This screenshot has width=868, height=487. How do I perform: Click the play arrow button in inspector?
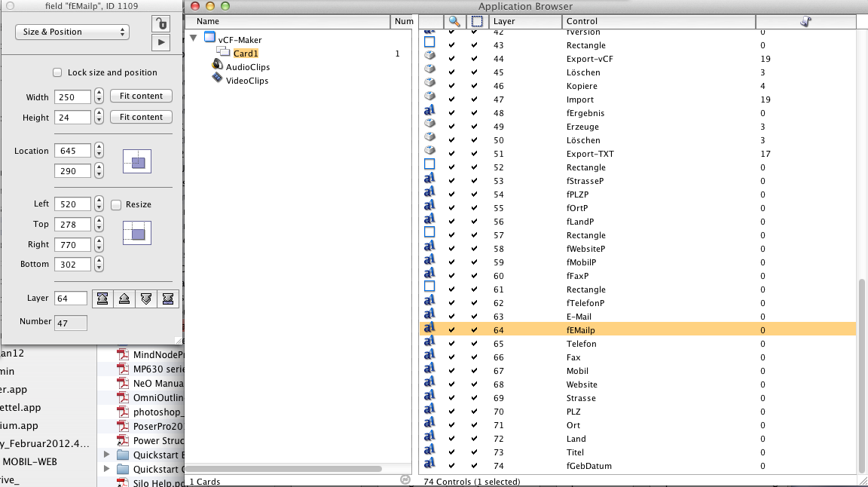(x=160, y=42)
